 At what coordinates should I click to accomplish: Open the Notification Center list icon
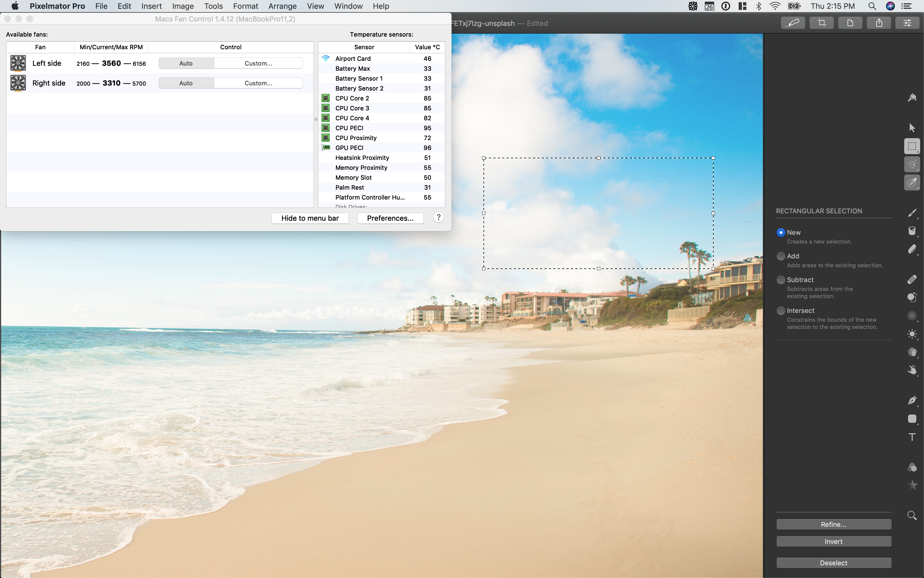coord(907,6)
